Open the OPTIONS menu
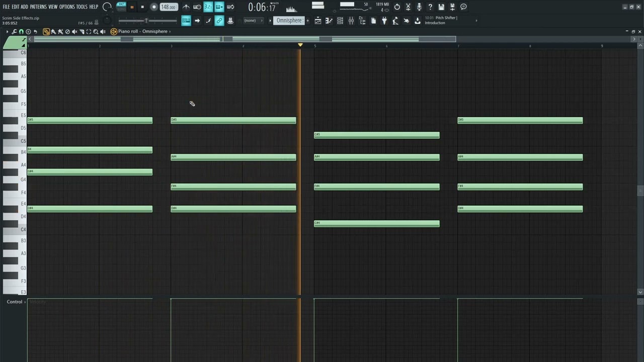This screenshot has height=362, width=644. pos(67,7)
